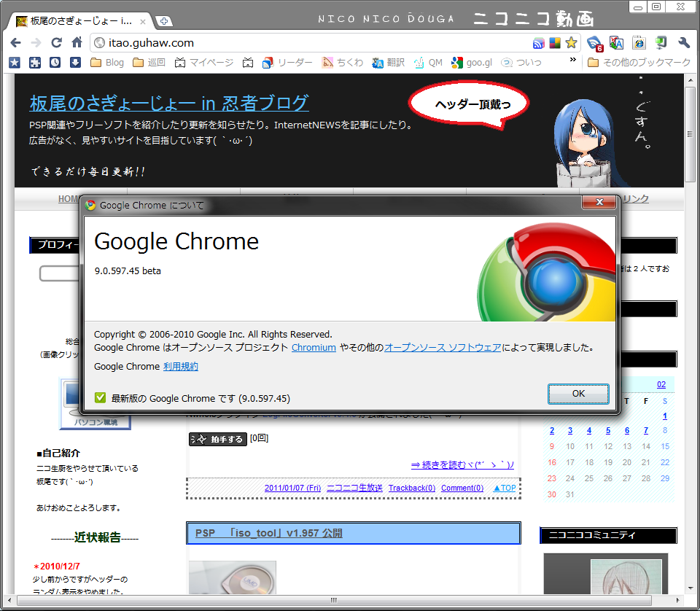Select calendar date 1
The image size is (700, 611).
pyautogui.click(x=665, y=416)
